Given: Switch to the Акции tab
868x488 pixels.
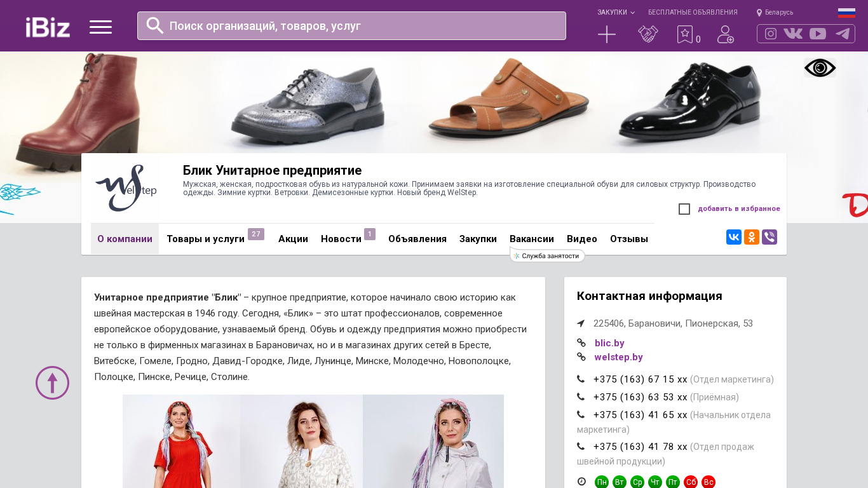Looking at the screenshot, I should click(293, 239).
